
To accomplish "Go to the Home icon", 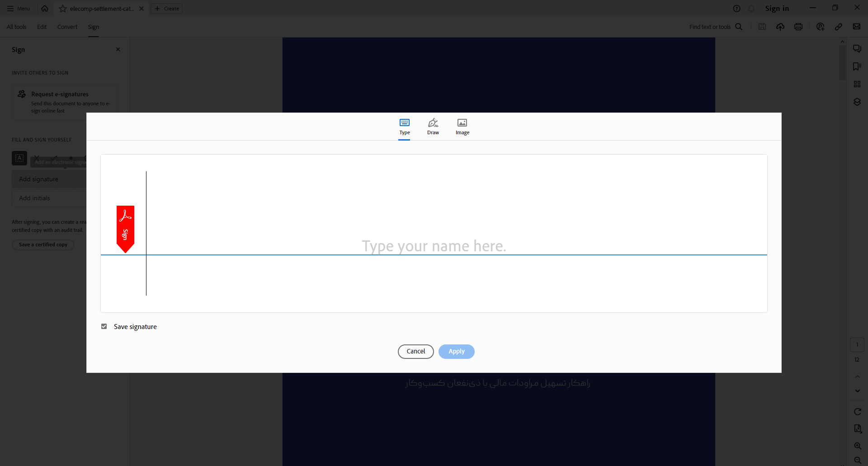I will point(45,9).
